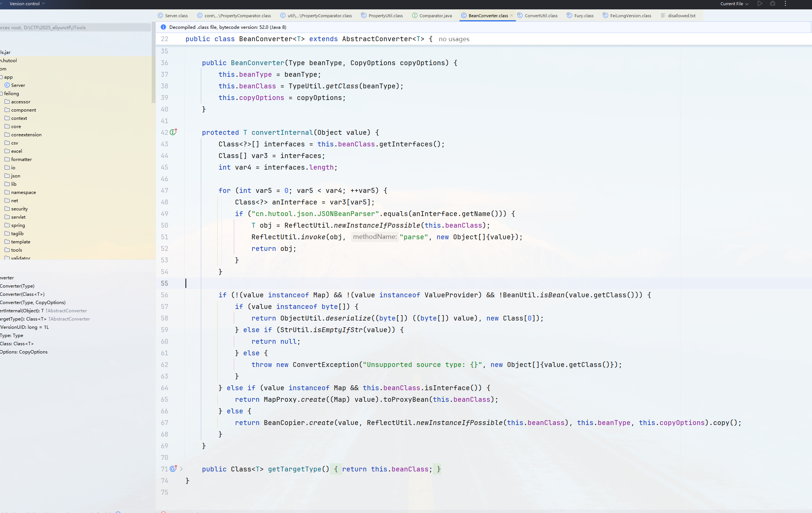812x513 pixels.
Task: Click the overrides gutter icon at line 71
Action: (173, 468)
